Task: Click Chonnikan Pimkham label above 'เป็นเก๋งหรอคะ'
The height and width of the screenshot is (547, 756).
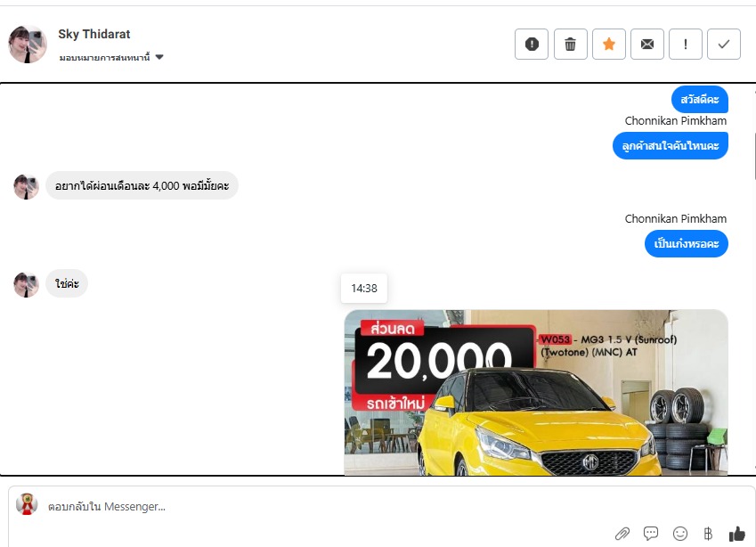Action: 676,219
